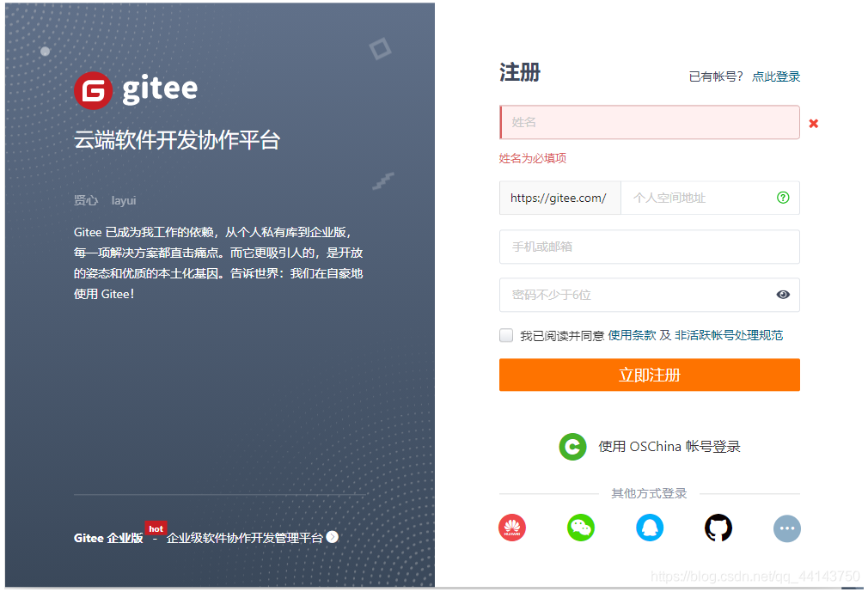Click the red X beside name field
This screenshot has height=592, width=868.
[813, 124]
